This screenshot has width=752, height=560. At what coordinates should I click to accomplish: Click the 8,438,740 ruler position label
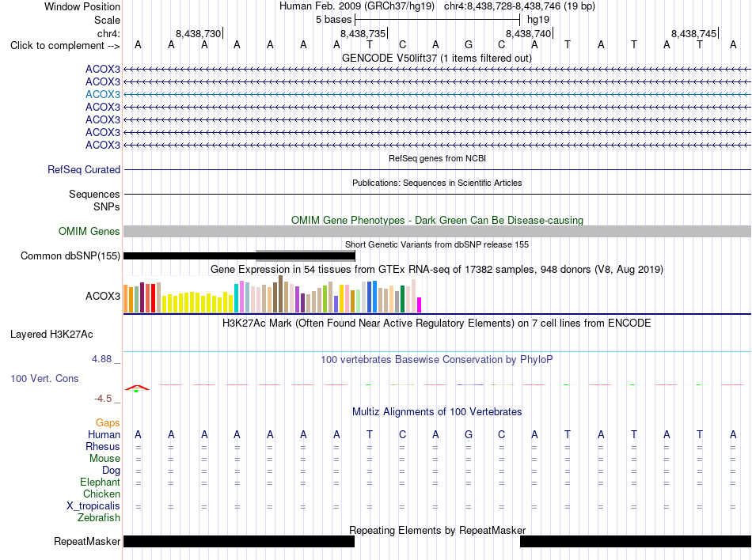click(x=529, y=33)
